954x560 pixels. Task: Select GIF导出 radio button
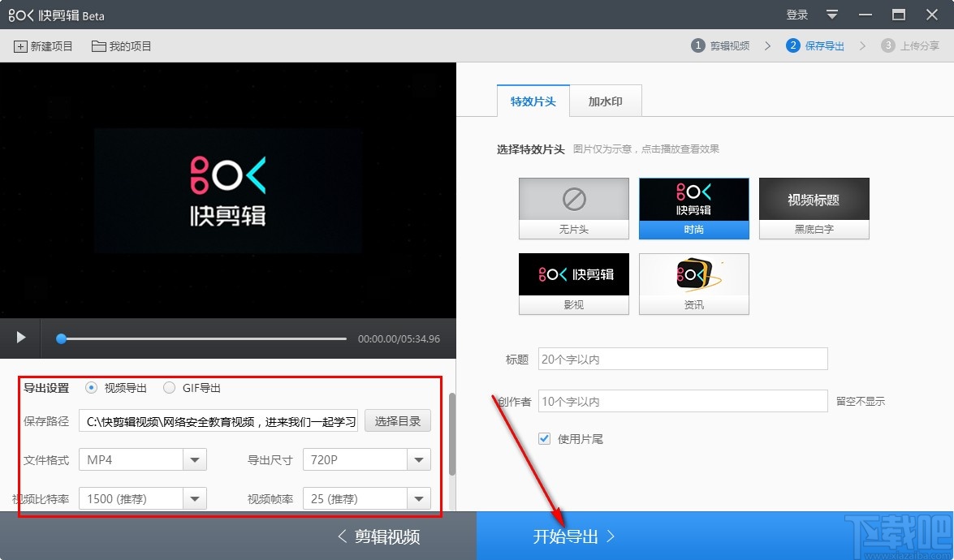(169, 387)
